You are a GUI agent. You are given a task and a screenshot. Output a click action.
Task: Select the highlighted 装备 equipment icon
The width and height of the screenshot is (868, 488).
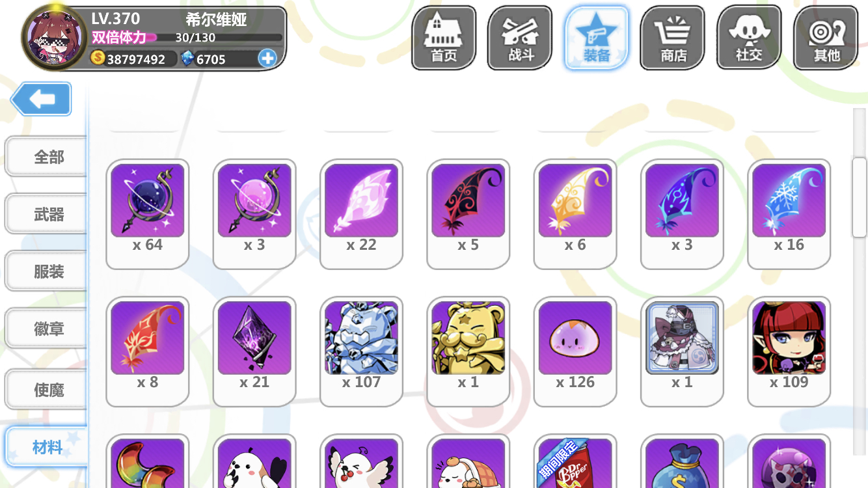[597, 38]
